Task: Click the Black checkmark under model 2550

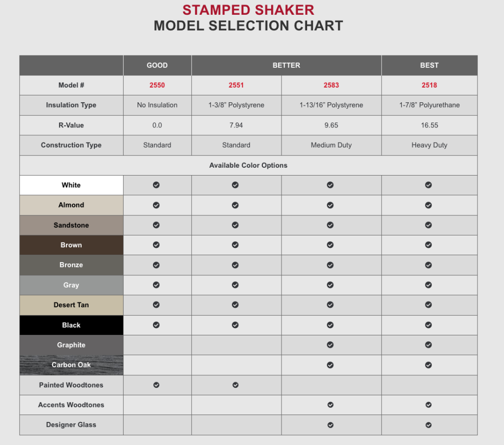Action: [x=156, y=325]
